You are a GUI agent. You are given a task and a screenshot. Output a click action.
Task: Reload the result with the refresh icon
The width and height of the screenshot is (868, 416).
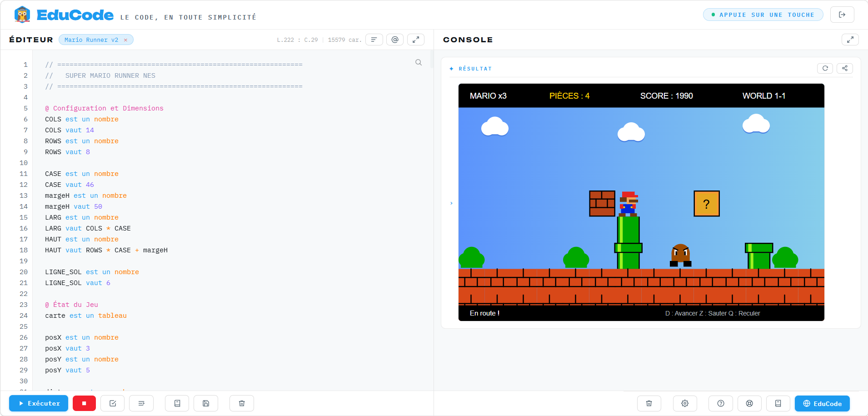(825, 68)
